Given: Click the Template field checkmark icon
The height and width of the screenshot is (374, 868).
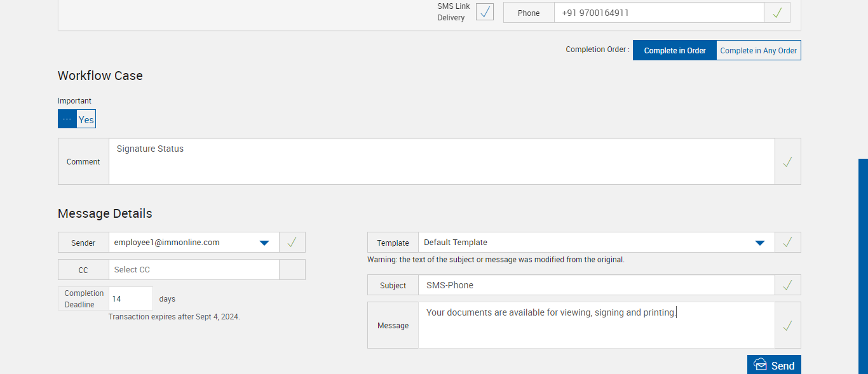Looking at the screenshot, I should (787, 242).
